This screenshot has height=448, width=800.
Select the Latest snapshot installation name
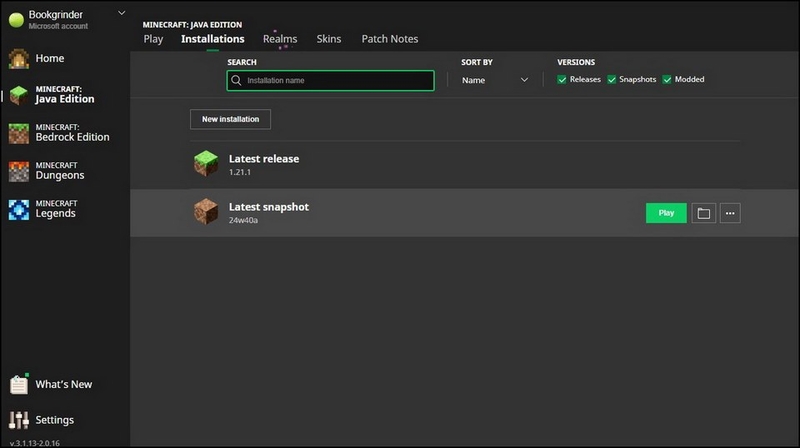pyautogui.click(x=268, y=207)
